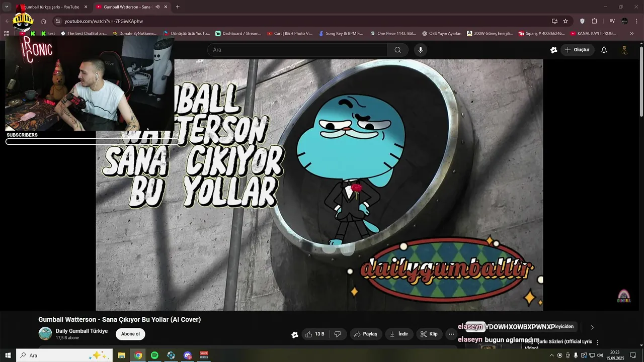
Task: Close the 'Gumball Watterson - Sana' tab
Action: 166,7
